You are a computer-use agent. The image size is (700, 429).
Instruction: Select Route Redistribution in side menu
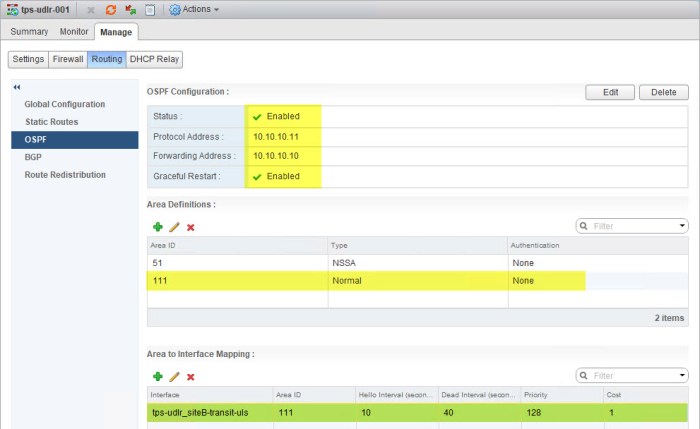65,175
